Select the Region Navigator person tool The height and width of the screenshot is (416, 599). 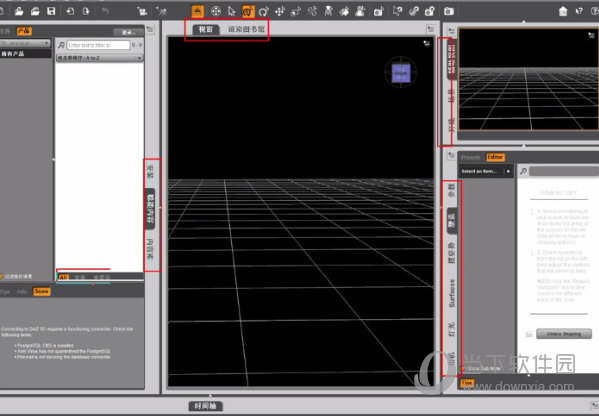click(359, 11)
